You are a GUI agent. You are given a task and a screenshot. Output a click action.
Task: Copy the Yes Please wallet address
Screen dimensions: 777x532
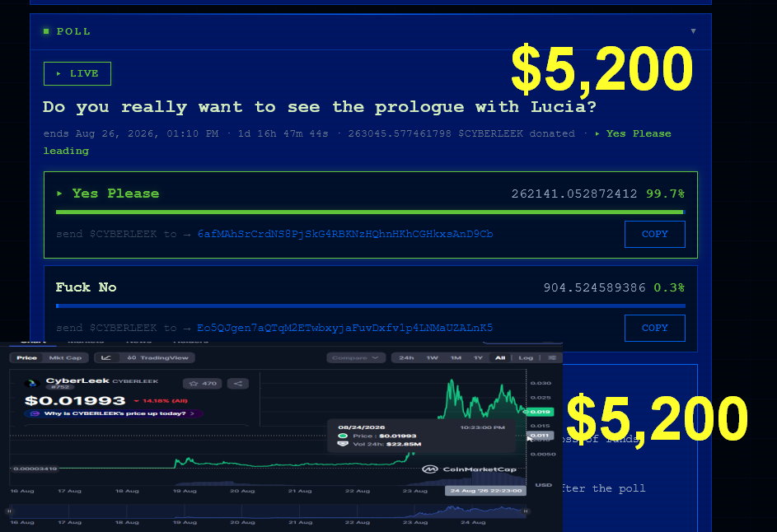tap(654, 235)
